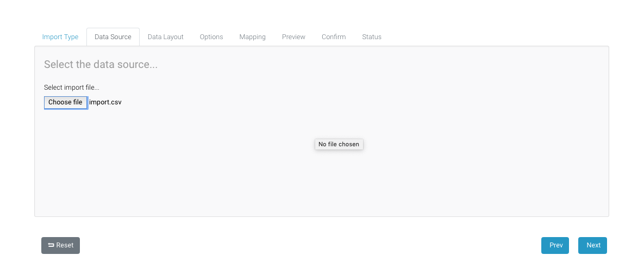Select the Data Source tab
This screenshot has height=261, width=644.
113,37
